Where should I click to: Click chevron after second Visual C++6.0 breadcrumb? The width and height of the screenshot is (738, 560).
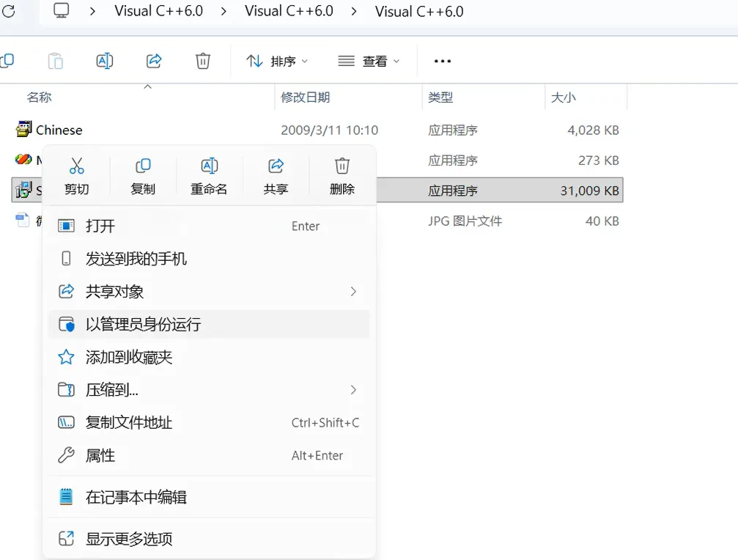[x=354, y=11]
